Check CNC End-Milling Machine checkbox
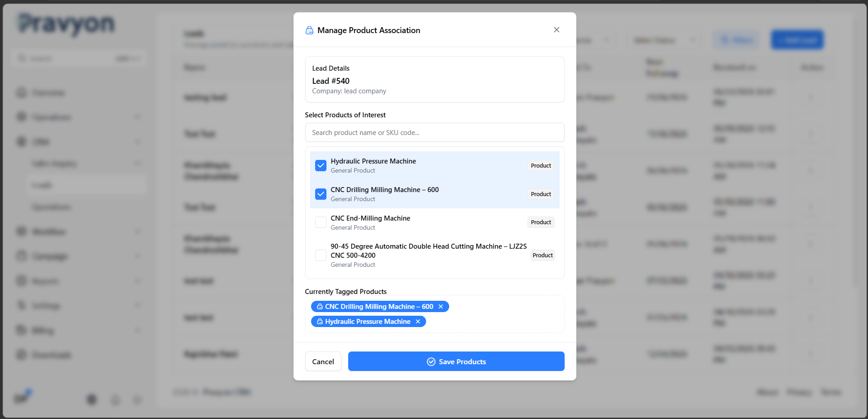The height and width of the screenshot is (419, 868). pyautogui.click(x=321, y=222)
